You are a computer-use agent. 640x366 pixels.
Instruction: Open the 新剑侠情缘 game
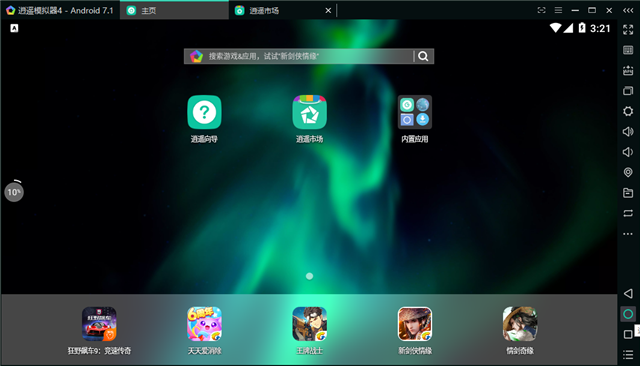coord(415,324)
